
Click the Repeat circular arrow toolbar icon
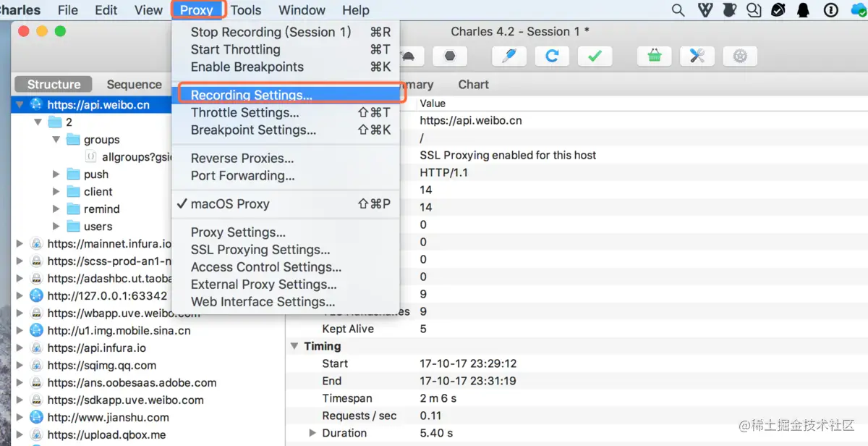(x=552, y=56)
